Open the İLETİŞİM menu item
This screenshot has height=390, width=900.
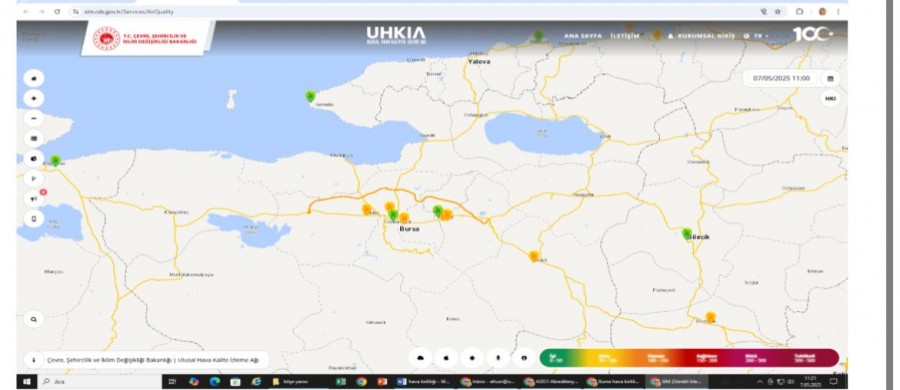coord(624,36)
